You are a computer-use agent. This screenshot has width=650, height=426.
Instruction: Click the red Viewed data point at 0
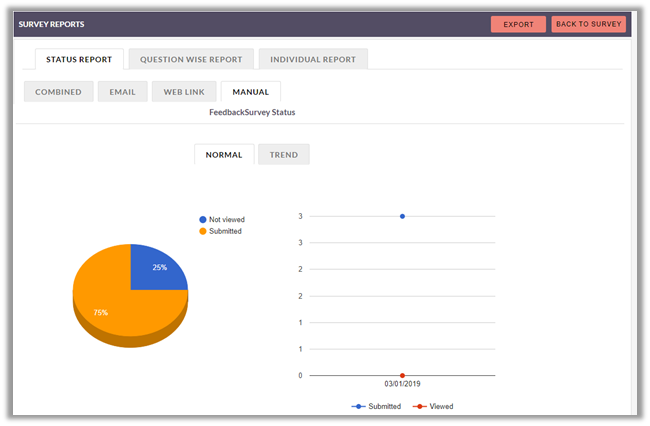coord(402,375)
